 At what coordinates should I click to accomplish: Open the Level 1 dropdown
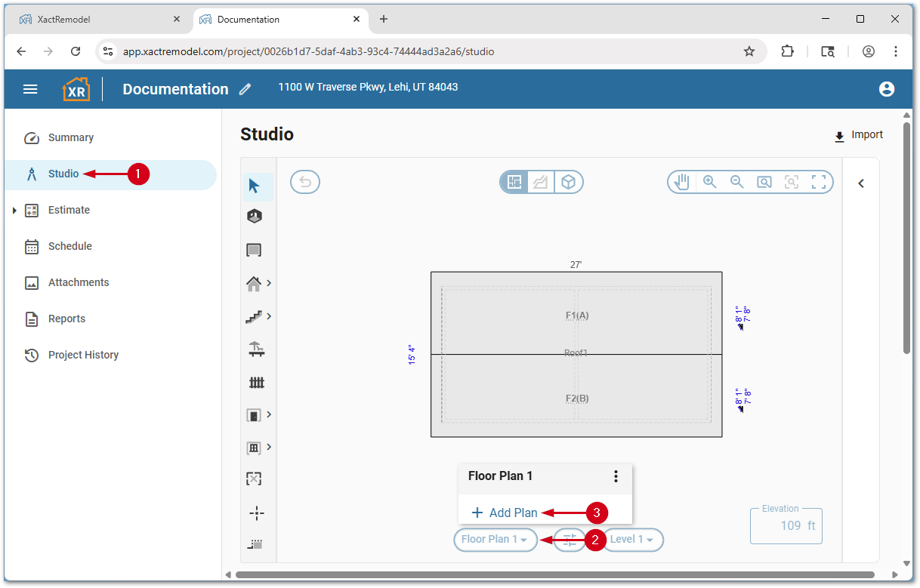coord(632,540)
